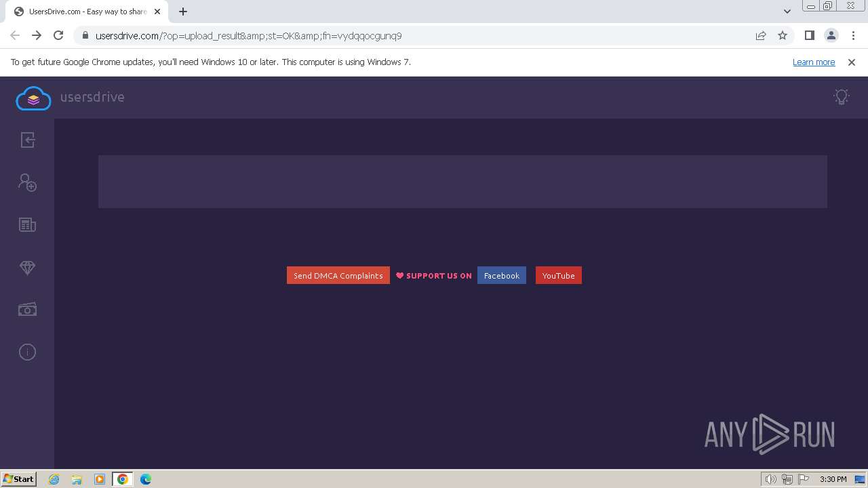Select the UsersDrive.com tab
Screen dimensions: 868x488
[x=87, y=12]
